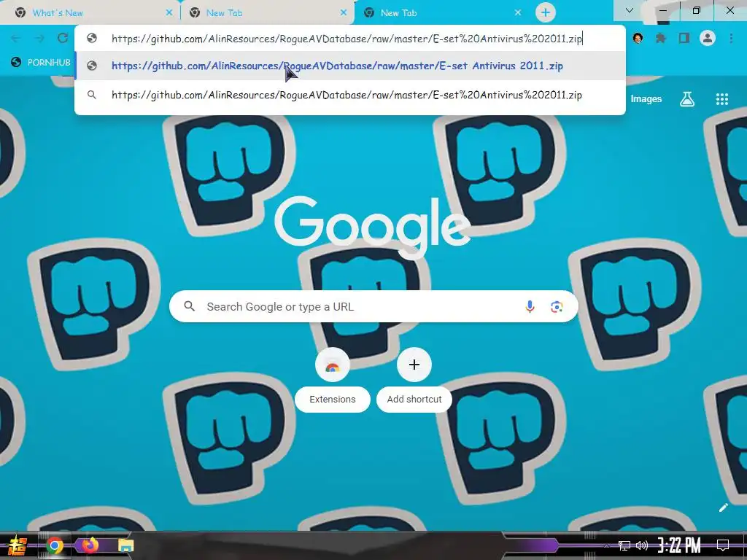This screenshot has height=560, width=747.
Task: Click the search magnifier icon in search box
Action: point(190,306)
